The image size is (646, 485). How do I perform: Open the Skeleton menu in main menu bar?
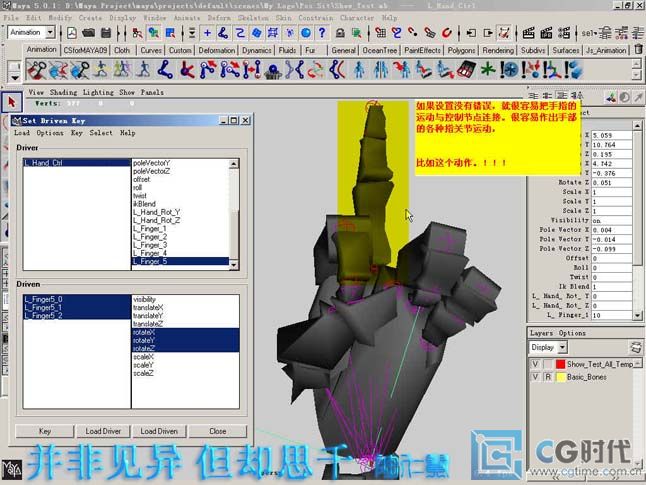pyautogui.click(x=253, y=18)
